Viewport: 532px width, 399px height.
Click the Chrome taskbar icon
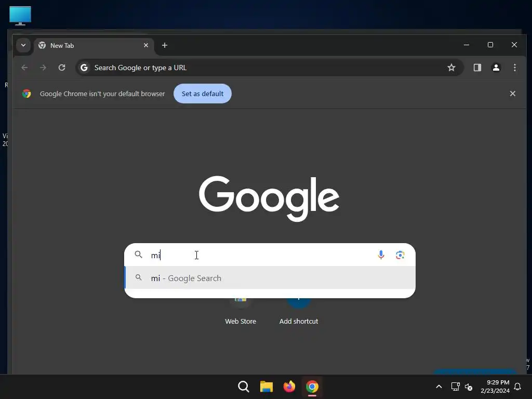312,387
